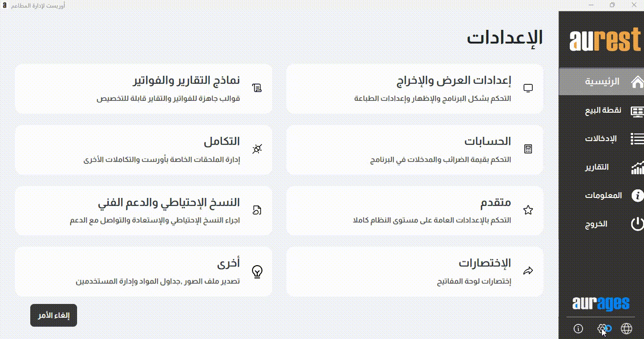This screenshot has width=644, height=339.
Task: Click the outlined info icon in sidebar footer
Action: pyautogui.click(x=578, y=329)
